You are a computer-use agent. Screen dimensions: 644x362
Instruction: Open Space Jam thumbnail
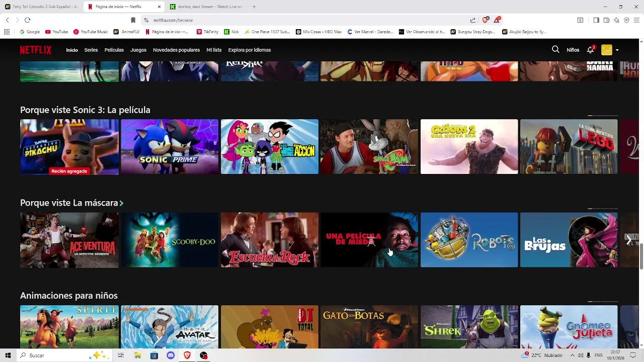(369, 147)
